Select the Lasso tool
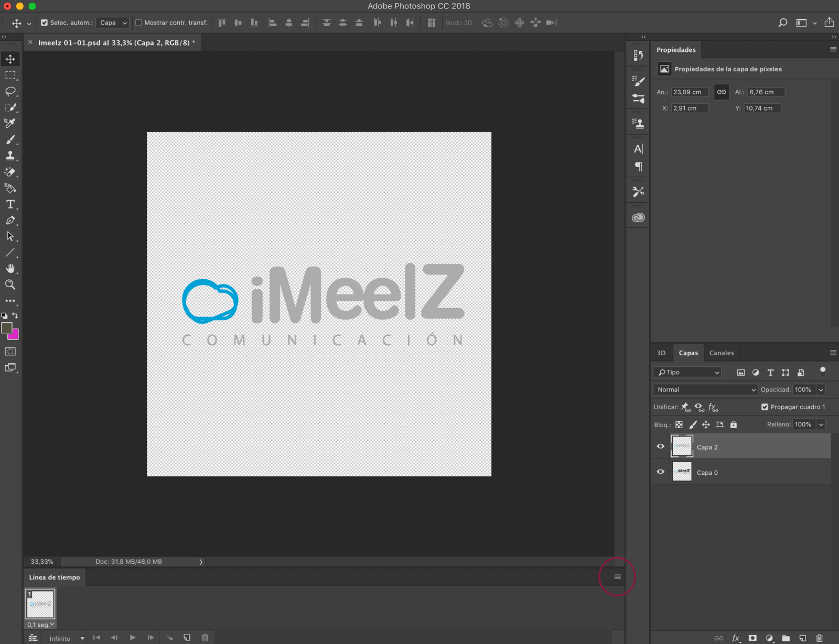This screenshot has width=839, height=644. point(10,92)
